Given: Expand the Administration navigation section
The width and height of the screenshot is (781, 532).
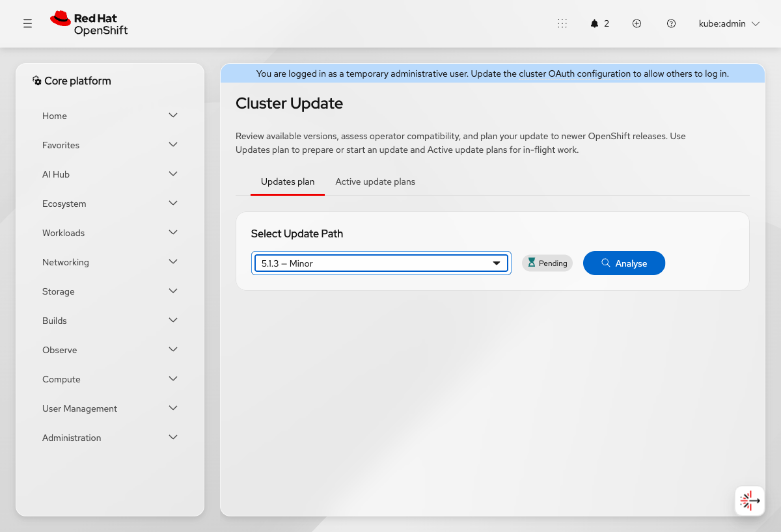Looking at the screenshot, I should tap(110, 438).
